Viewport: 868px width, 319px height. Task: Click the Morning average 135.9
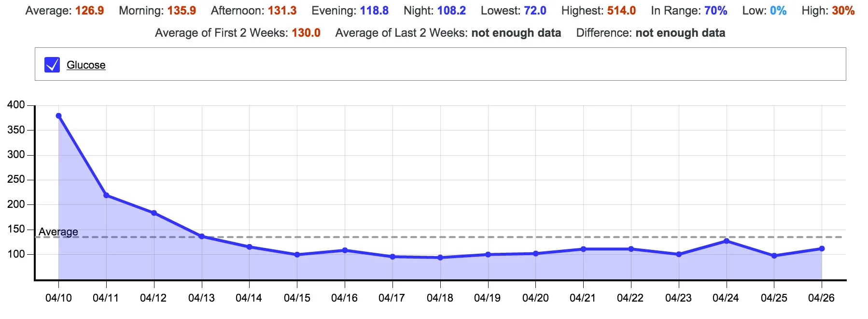pos(182,11)
